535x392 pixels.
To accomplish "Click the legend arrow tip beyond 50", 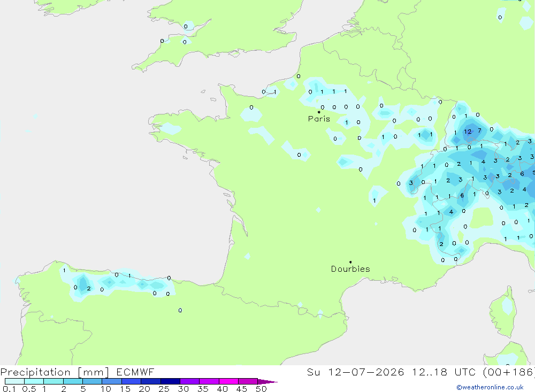I will pyautogui.click(x=268, y=381).
